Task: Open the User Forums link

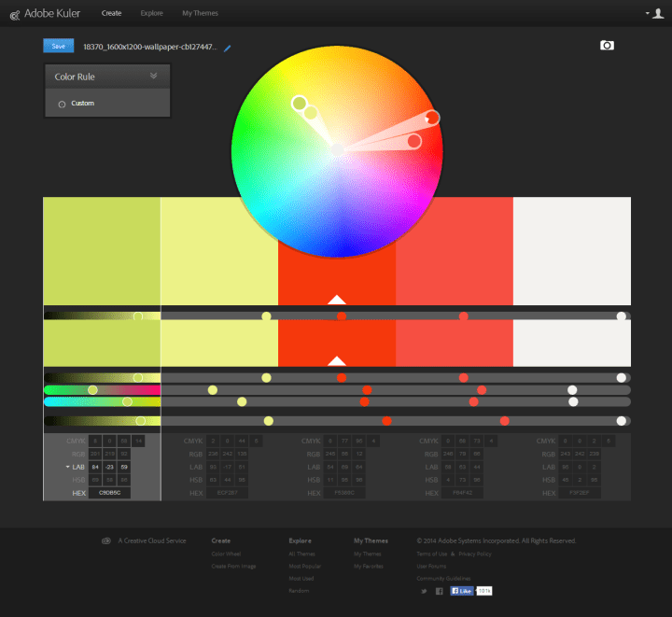Action: coord(431,567)
